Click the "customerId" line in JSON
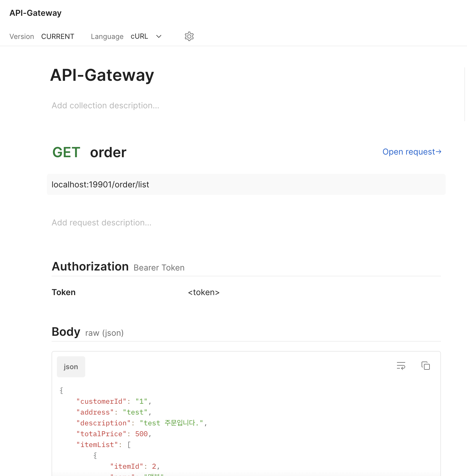This screenshot has height=476, width=467. [113, 401]
